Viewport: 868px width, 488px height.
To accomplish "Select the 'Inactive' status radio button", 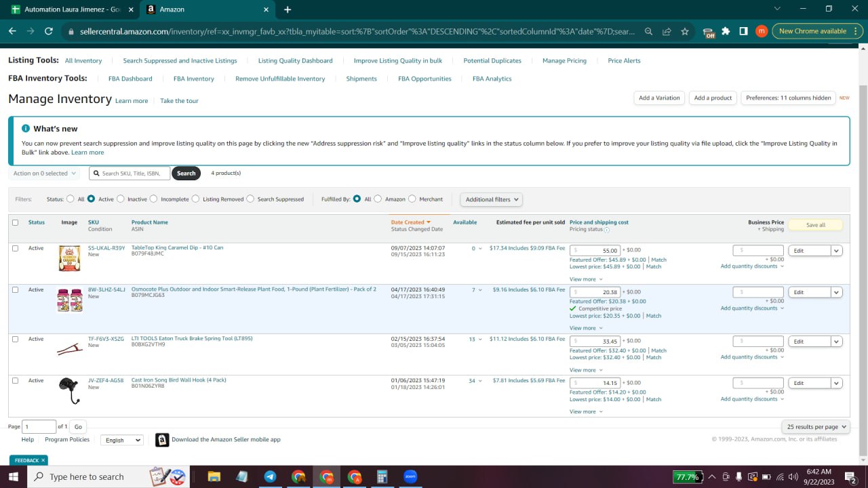I will [x=121, y=199].
